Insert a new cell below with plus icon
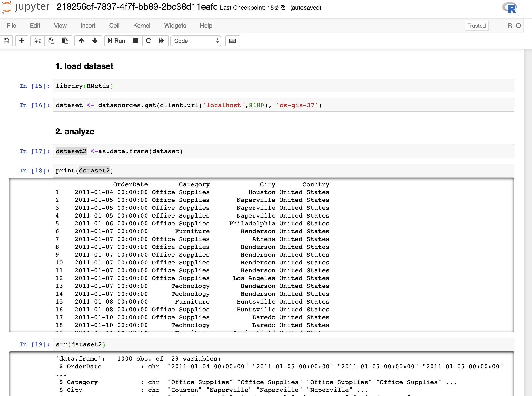The width and height of the screenshot is (532, 396). [21, 41]
